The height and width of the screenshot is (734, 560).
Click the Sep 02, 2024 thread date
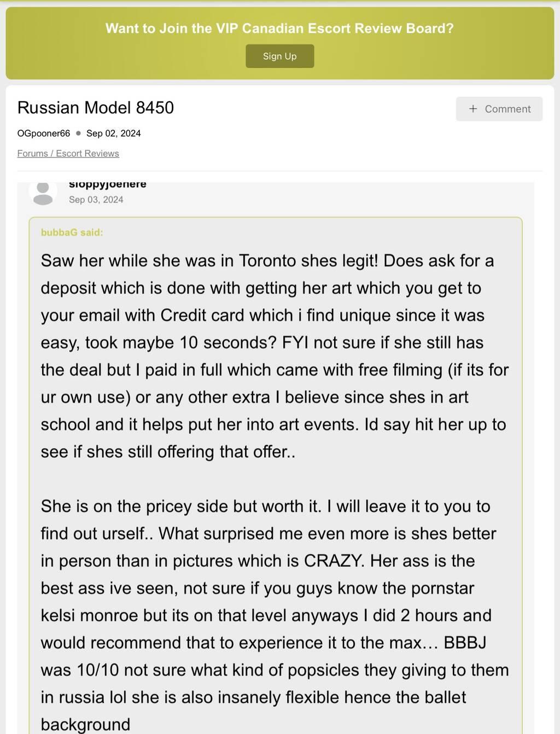click(113, 133)
